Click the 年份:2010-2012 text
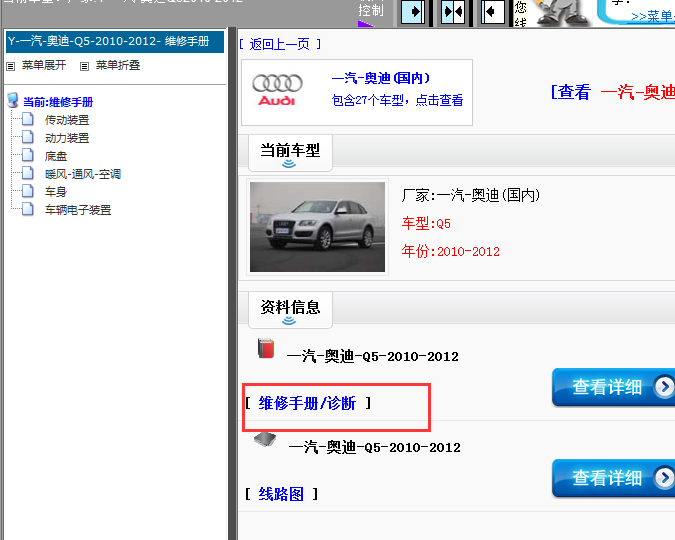Screen dimensions: 675x540 451,251
